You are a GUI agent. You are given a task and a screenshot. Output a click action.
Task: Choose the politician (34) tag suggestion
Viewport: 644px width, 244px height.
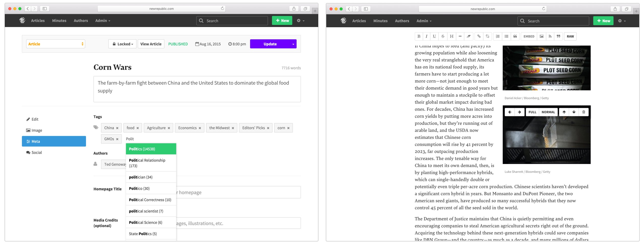[151, 177]
